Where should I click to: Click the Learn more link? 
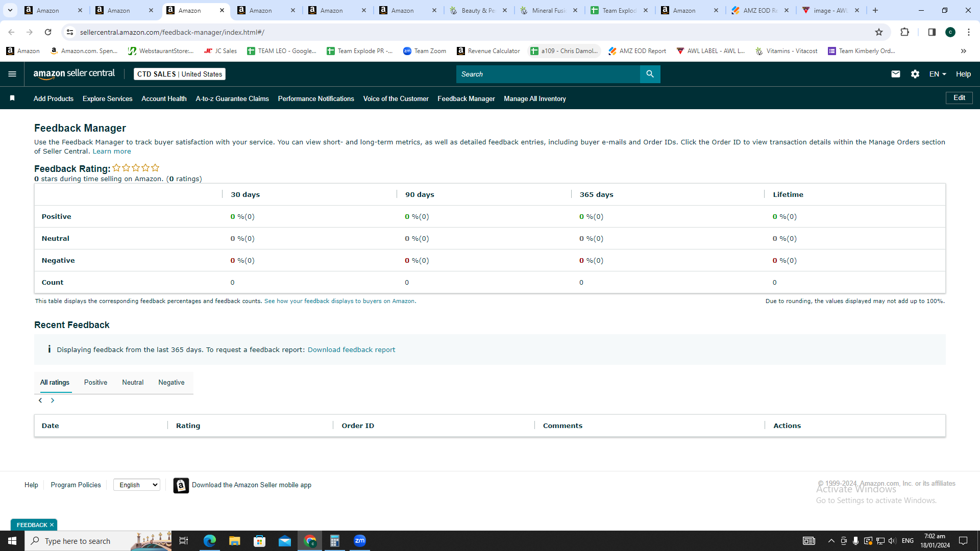[112, 152]
